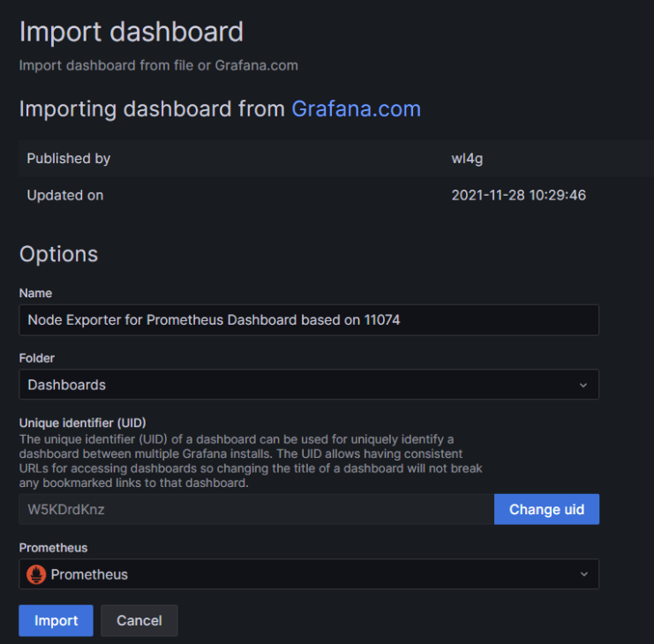Select the publisher name wl4g
This screenshot has height=644, width=654.
click(467, 159)
